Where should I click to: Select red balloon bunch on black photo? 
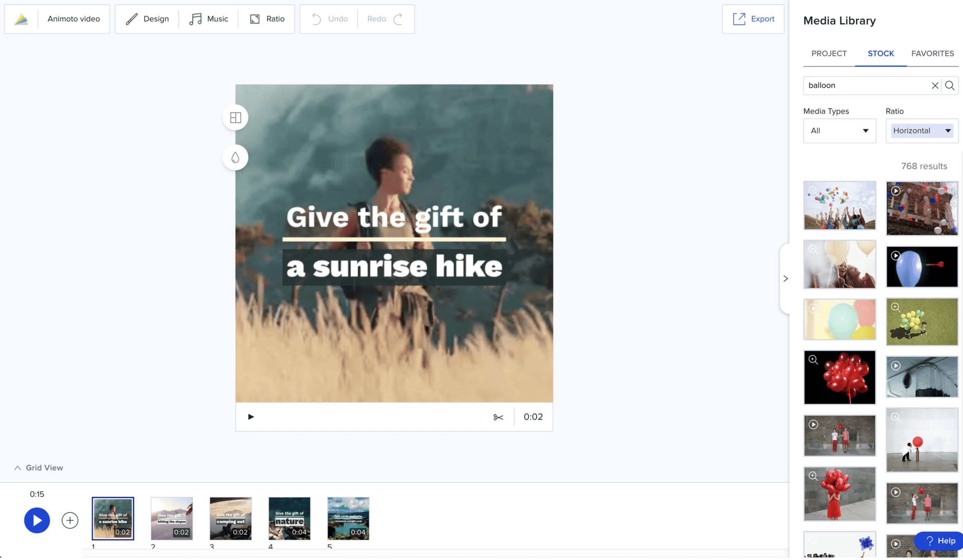839,378
